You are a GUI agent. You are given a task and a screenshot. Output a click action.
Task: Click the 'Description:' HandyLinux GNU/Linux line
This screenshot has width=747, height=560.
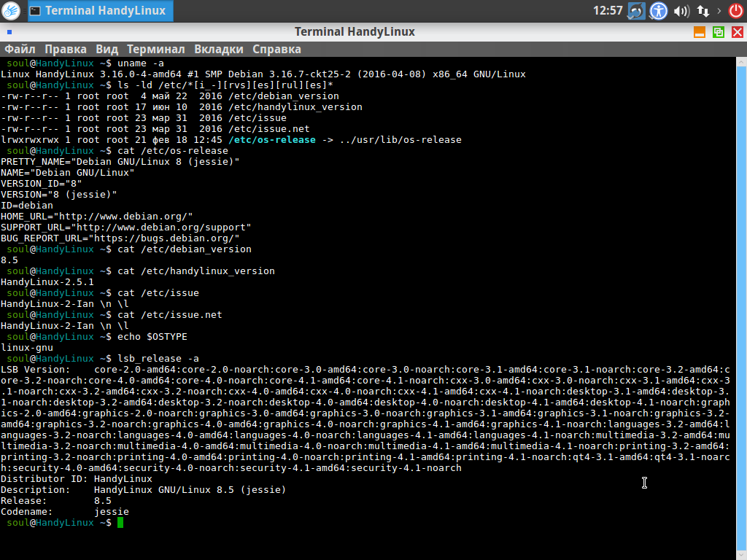tap(144, 490)
